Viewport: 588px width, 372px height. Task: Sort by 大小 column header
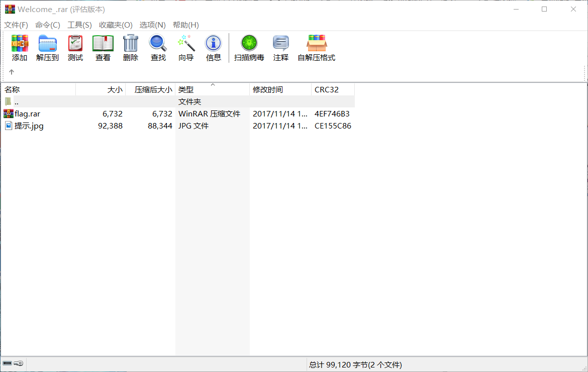(101, 89)
